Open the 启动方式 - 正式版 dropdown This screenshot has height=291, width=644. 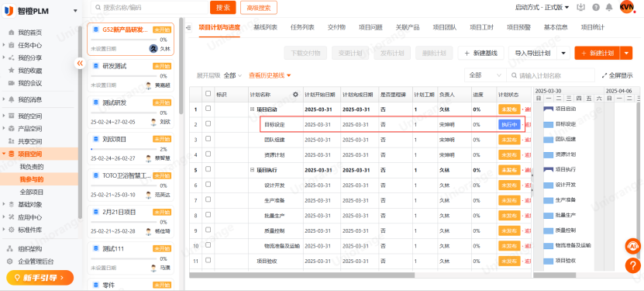tap(542, 8)
